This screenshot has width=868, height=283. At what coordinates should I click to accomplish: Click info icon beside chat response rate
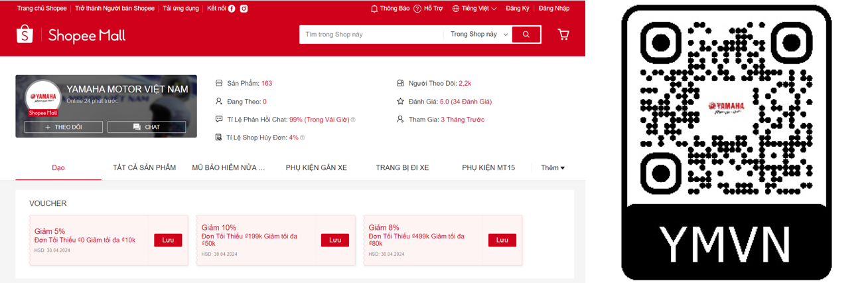pyautogui.click(x=353, y=120)
